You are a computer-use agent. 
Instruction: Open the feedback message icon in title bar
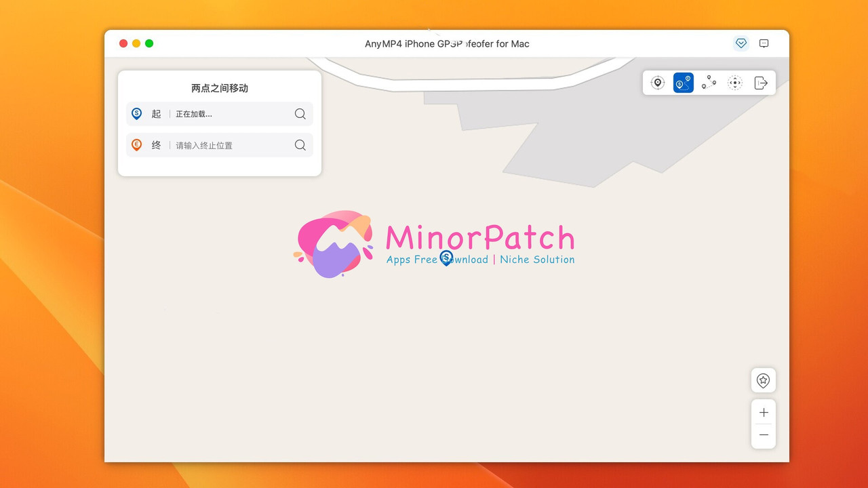click(x=764, y=43)
